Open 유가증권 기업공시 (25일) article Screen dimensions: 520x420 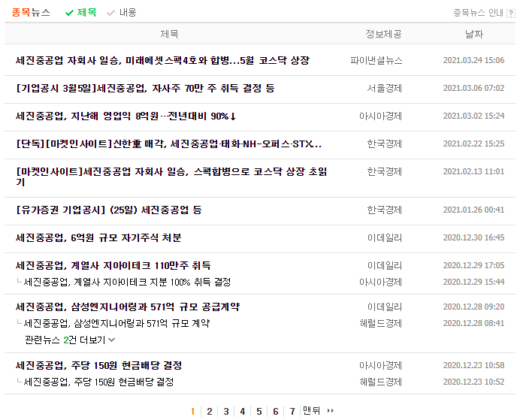point(108,210)
